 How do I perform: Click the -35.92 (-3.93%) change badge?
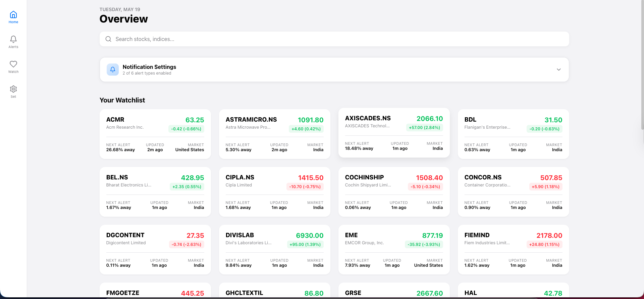pyautogui.click(x=424, y=245)
